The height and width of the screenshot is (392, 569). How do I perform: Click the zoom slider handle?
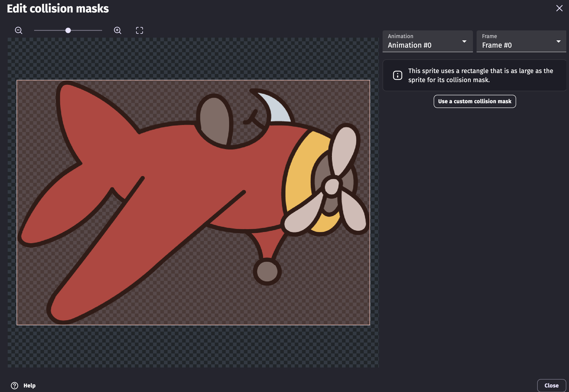pos(68,30)
